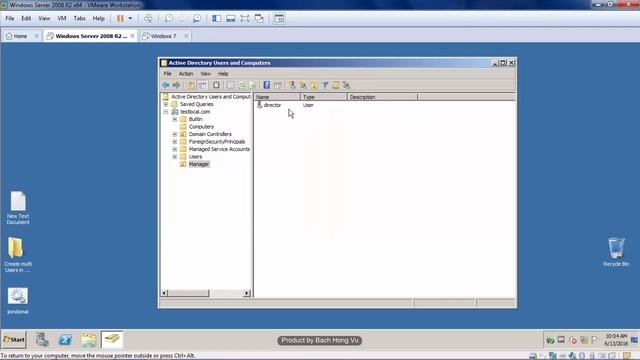Open the ADUC View menu
The height and width of the screenshot is (360, 640).
[x=205, y=74]
